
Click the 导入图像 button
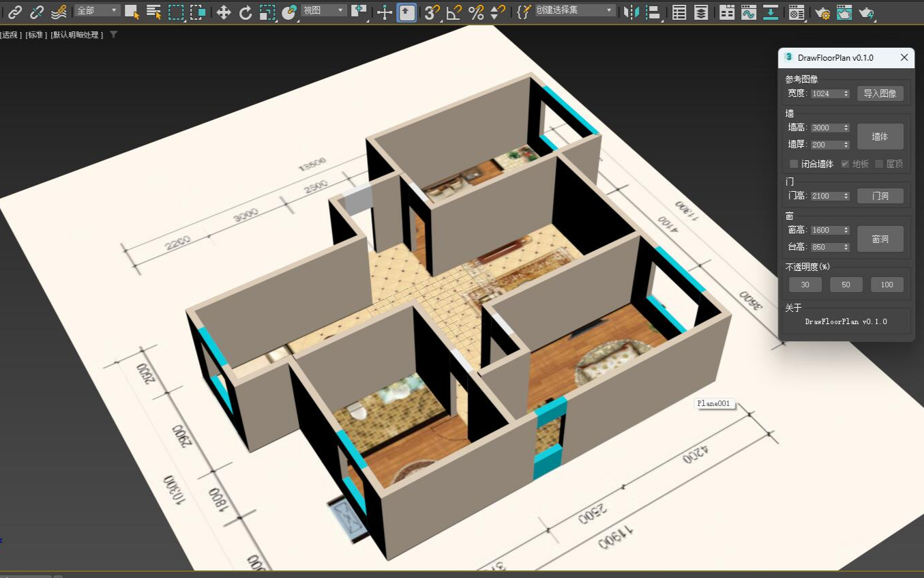point(880,93)
